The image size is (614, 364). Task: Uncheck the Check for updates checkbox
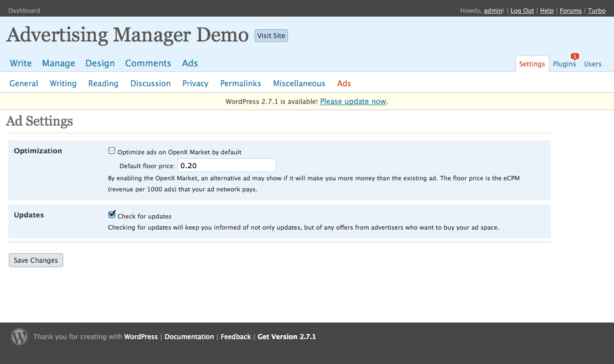[112, 215]
